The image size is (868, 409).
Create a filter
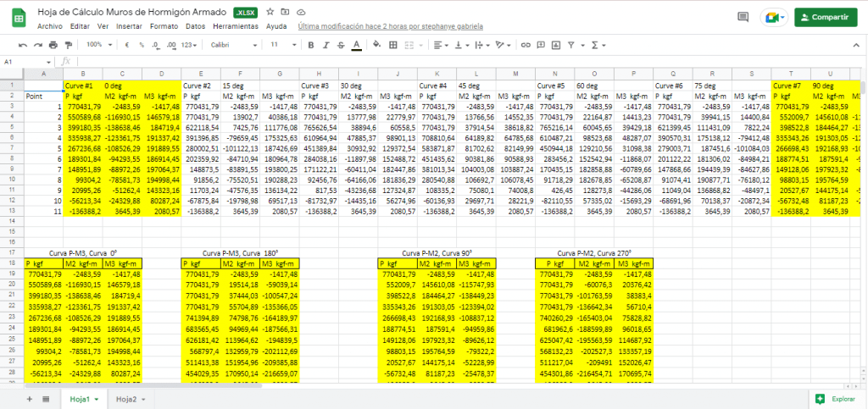click(570, 45)
